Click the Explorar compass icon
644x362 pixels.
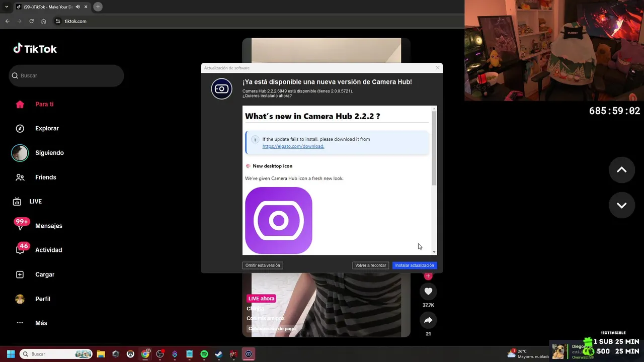pyautogui.click(x=20, y=128)
